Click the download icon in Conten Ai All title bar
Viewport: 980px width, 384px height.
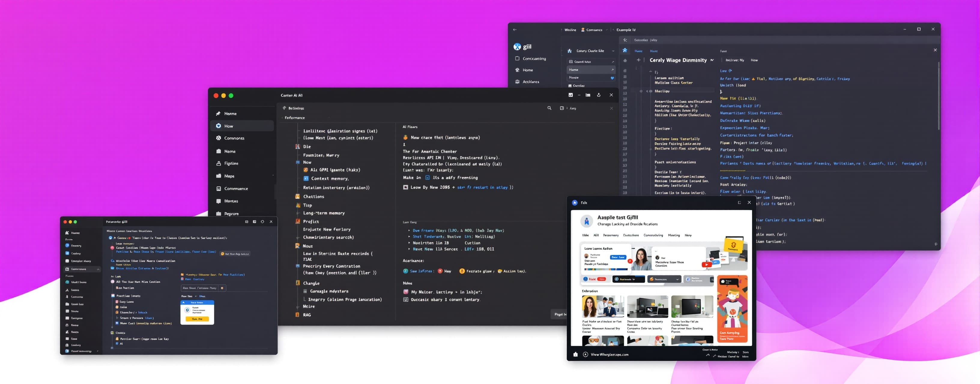[599, 95]
